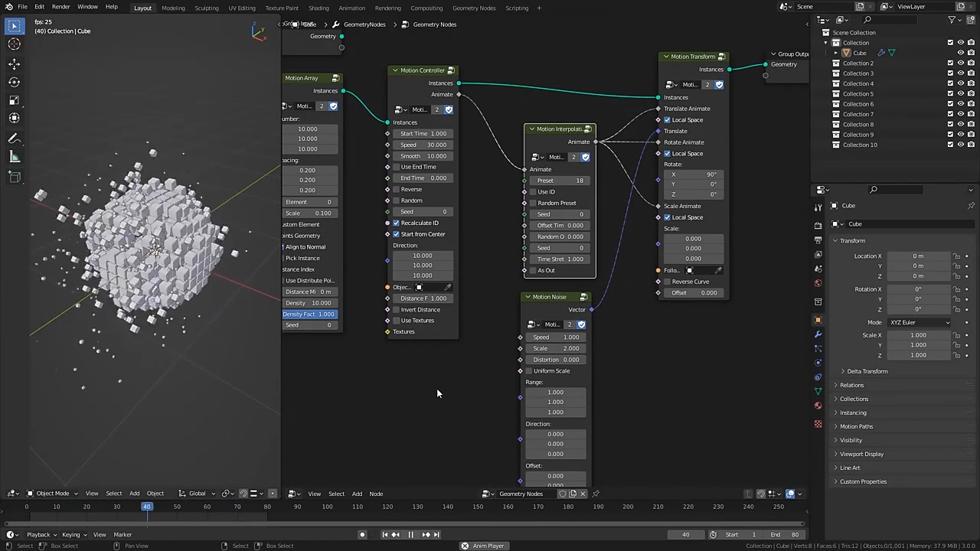Screen dimensions: 980x551
Task: Expand the Instancing panel
Action: tap(853, 413)
